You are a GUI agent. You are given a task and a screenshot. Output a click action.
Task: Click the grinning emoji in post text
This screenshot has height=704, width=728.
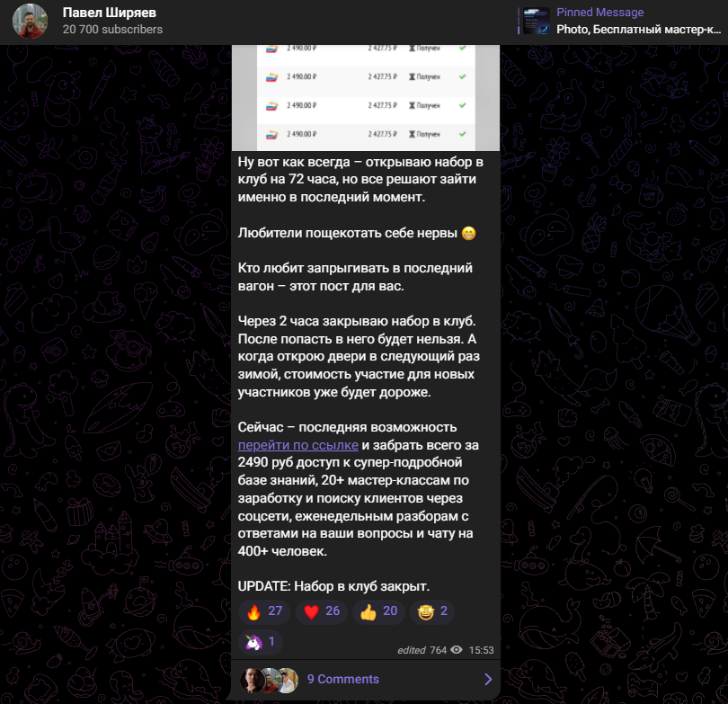pyautogui.click(x=469, y=233)
